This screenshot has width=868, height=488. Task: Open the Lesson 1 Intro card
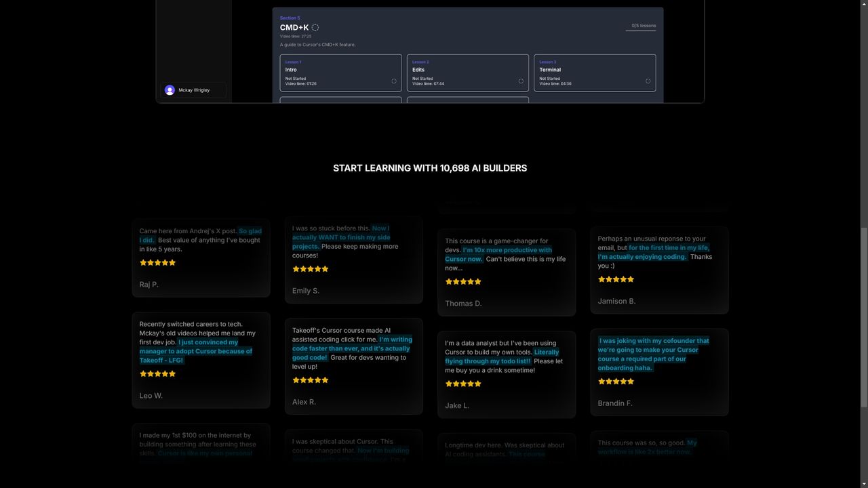[340, 73]
